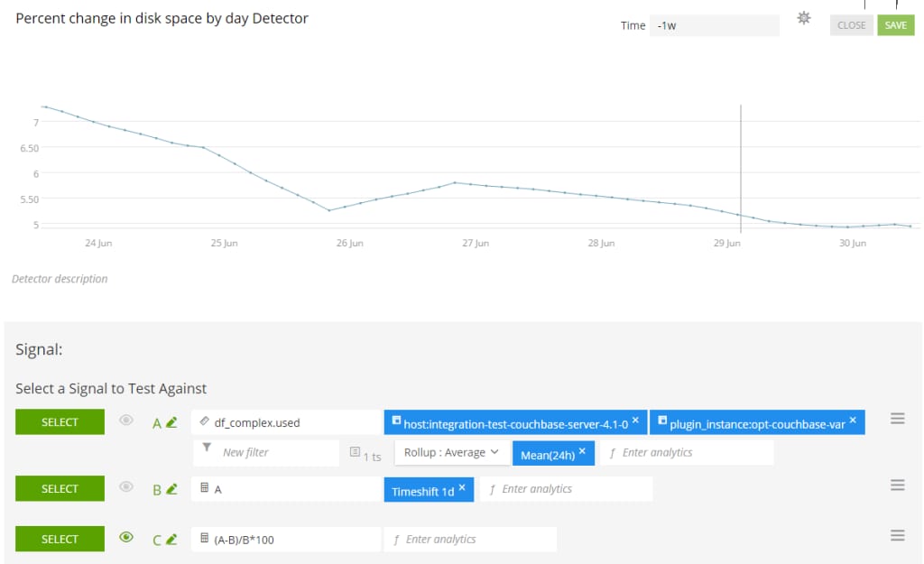This screenshot has height=564, width=924.
Task: Show signal B using its eye icon
Action: coord(126,487)
